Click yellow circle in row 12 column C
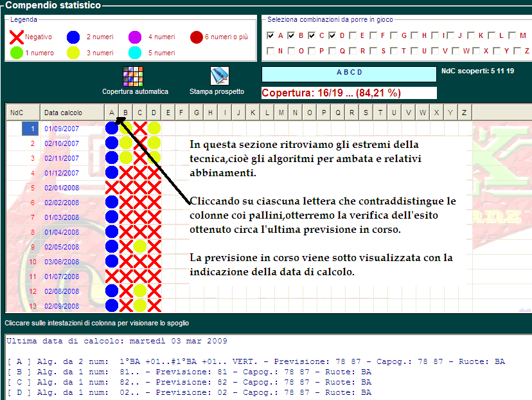The image size is (532, 400). [x=140, y=291]
